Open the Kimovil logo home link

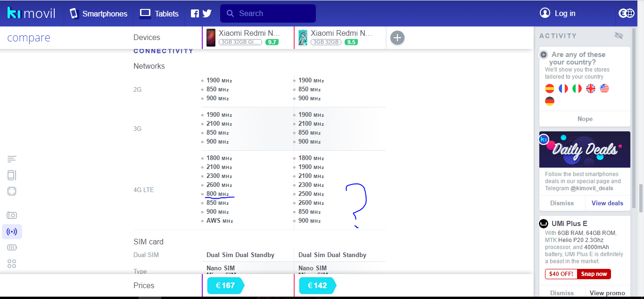pyautogui.click(x=31, y=13)
